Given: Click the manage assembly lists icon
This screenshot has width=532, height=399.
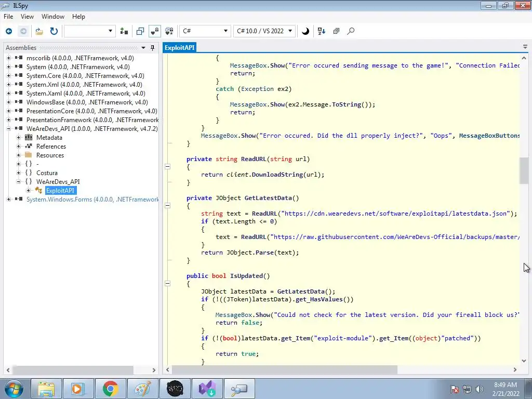Looking at the screenshot, I should coord(124,31).
